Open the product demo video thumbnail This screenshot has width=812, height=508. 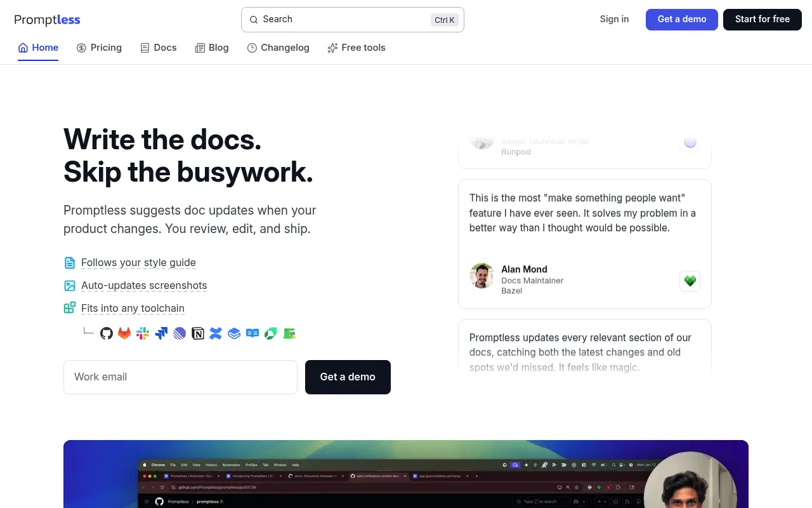pyautogui.click(x=406, y=474)
